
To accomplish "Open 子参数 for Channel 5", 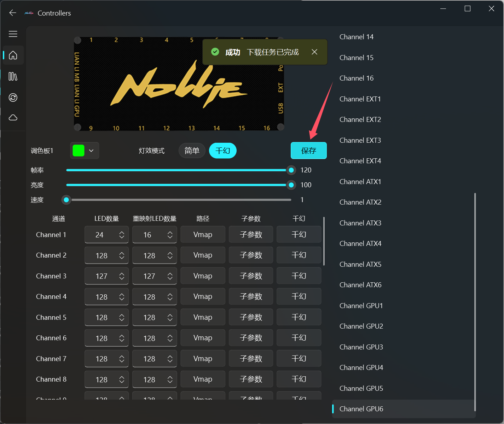I will (x=251, y=317).
